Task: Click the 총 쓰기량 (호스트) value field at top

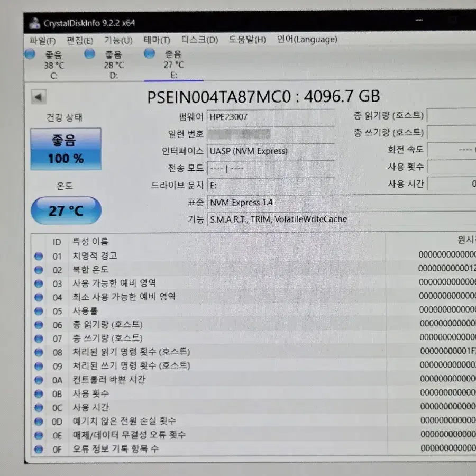Action: click(452, 132)
